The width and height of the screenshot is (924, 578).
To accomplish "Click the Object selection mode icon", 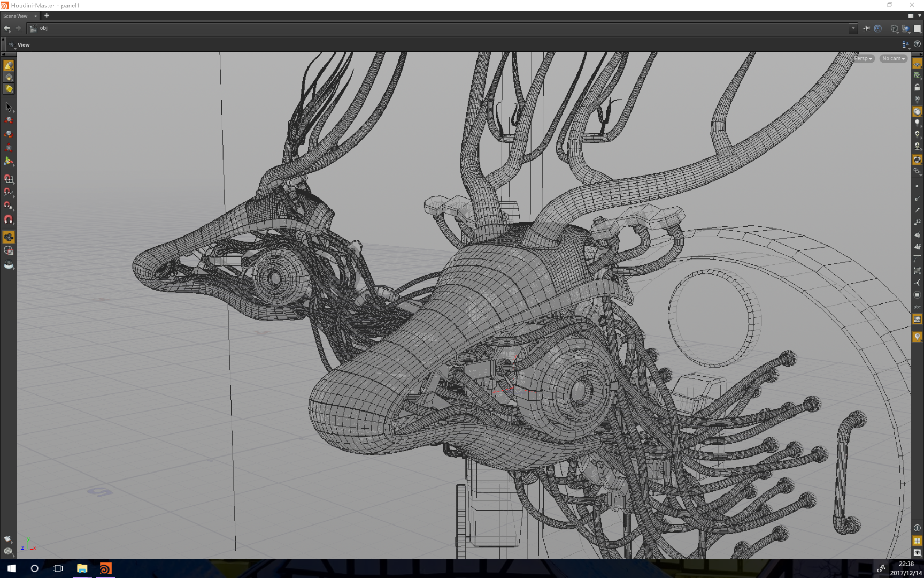I will 9,65.
